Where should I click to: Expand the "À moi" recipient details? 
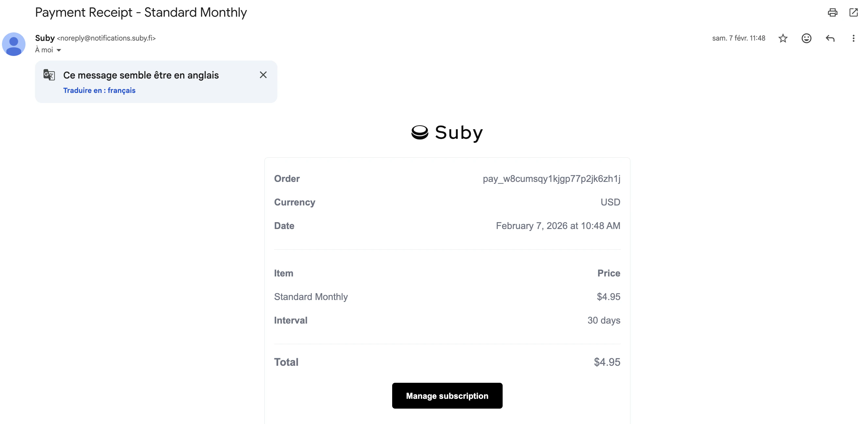click(58, 50)
